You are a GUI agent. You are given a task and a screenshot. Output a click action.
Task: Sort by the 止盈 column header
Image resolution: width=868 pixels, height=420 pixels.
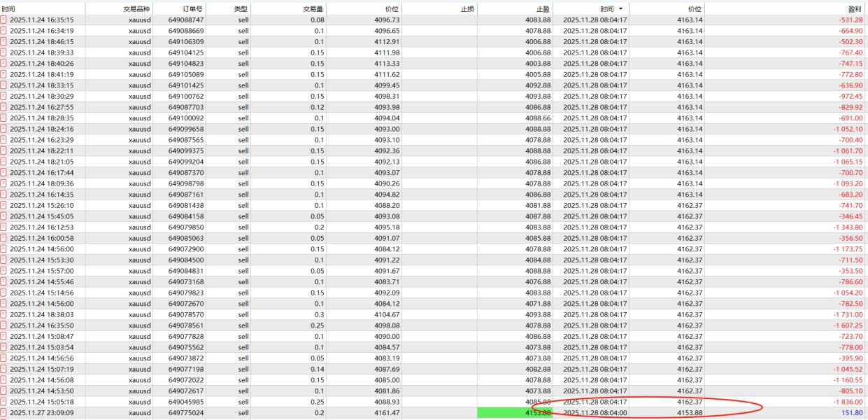click(x=542, y=9)
